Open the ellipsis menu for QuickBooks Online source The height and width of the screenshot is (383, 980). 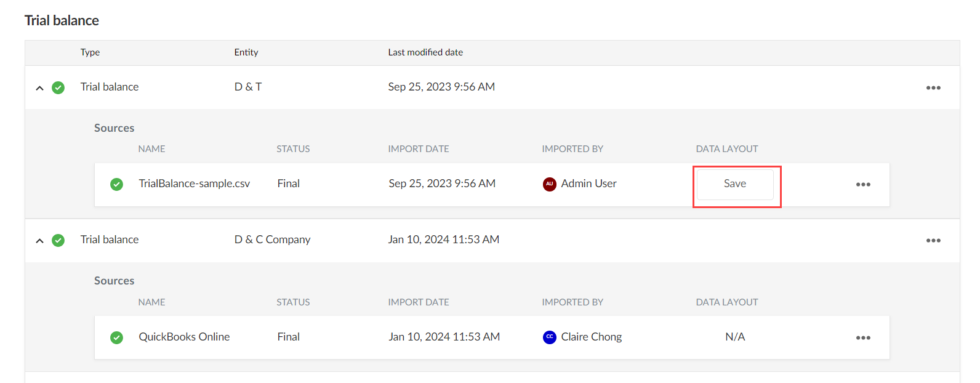[863, 337]
